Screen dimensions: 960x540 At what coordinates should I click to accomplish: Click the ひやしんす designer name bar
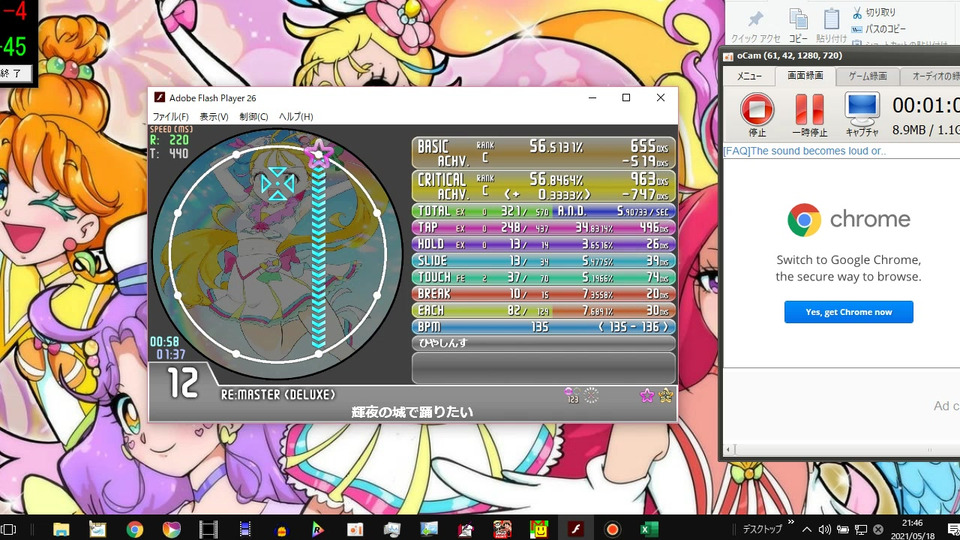[x=544, y=343]
